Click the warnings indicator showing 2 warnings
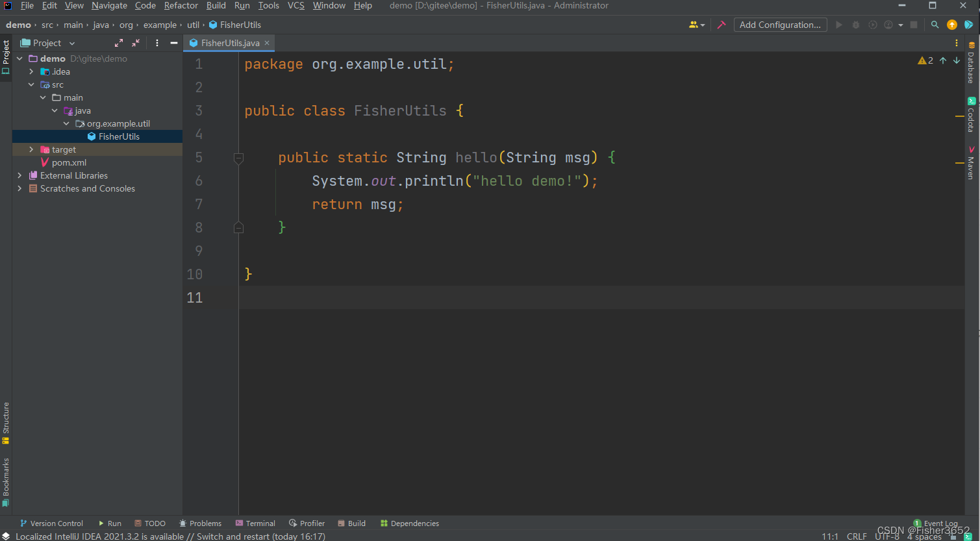980x541 pixels. (x=927, y=60)
